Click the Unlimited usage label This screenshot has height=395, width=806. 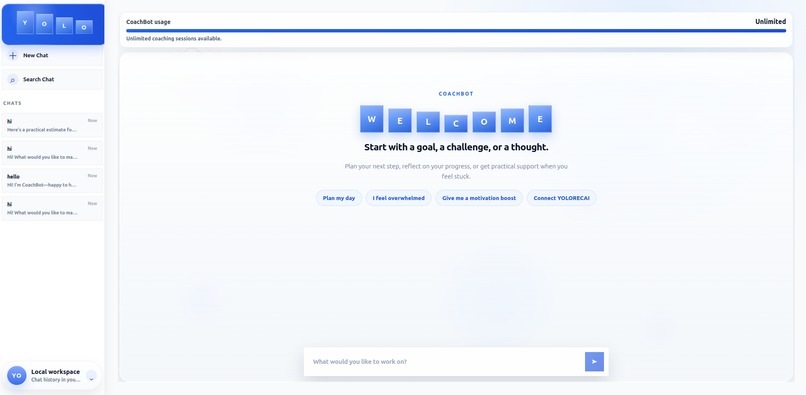point(770,22)
